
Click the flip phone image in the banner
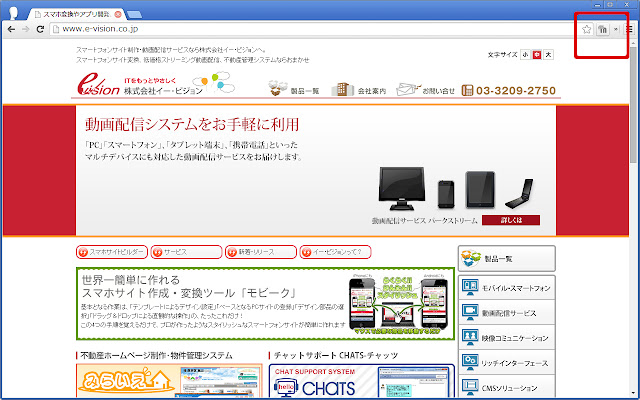tap(520, 194)
